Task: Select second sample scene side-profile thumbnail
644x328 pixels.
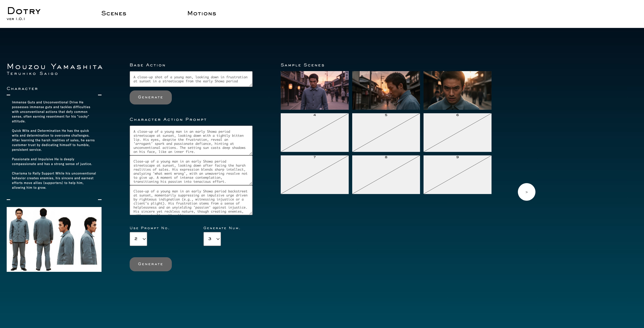Action: coord(386,90)
